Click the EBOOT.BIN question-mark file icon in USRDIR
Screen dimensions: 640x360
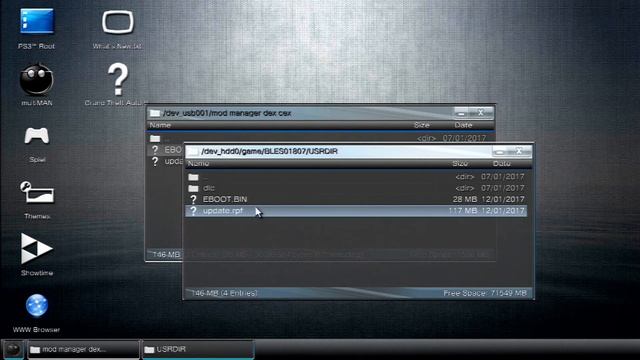coord(193,199)
